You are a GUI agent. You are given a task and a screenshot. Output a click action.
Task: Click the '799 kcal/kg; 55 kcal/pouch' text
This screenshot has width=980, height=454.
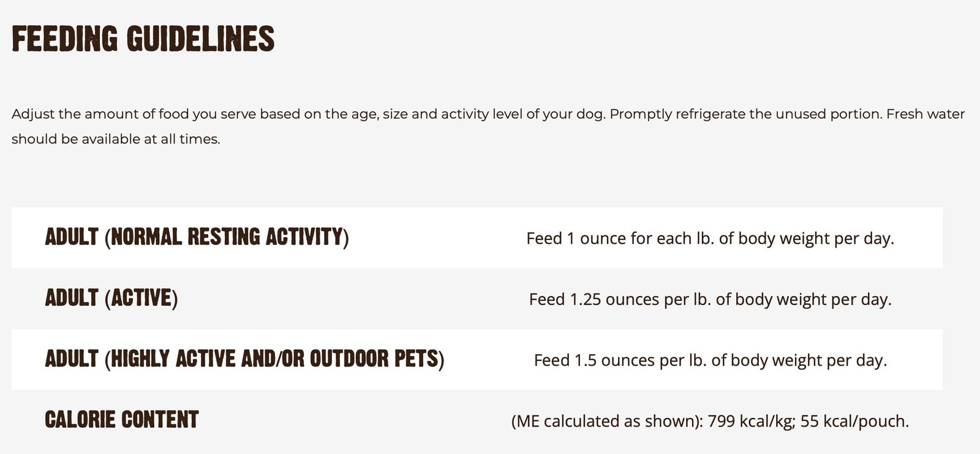click(x=809, y=421)
